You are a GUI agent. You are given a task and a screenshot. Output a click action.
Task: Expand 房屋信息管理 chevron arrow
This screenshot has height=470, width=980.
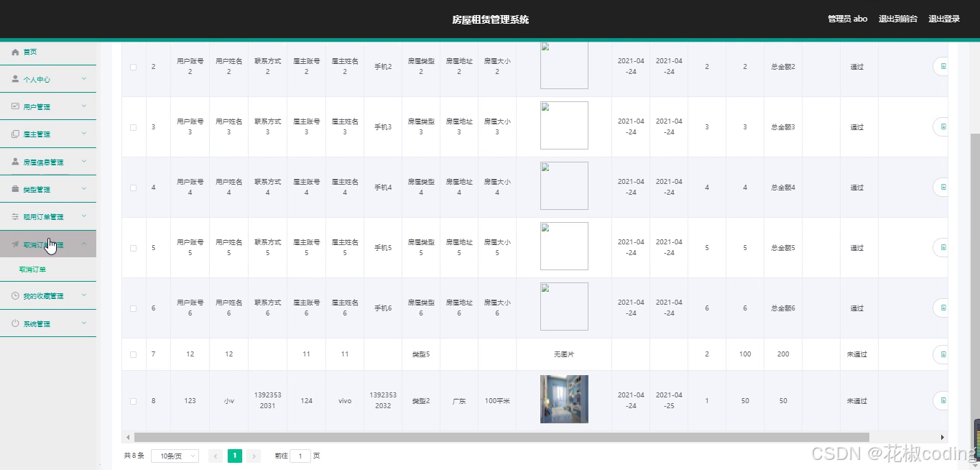(84, 161)
